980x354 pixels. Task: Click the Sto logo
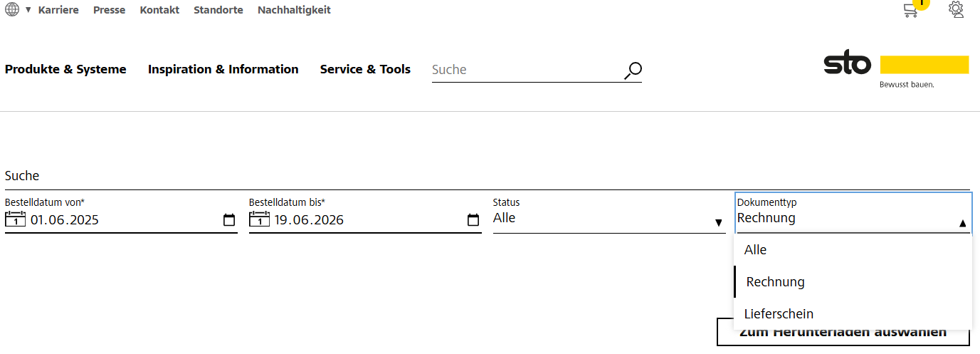896,70
